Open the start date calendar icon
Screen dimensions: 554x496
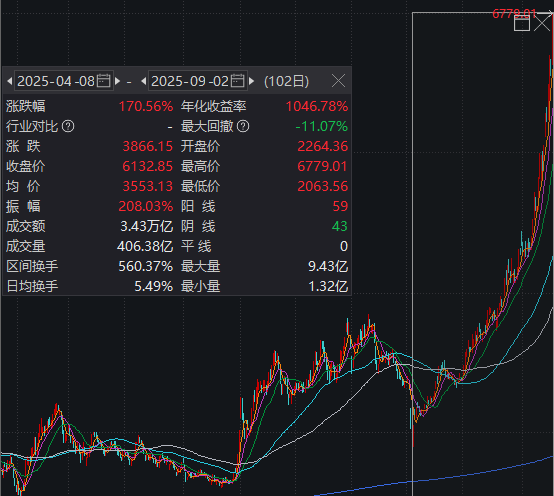click(104, 81)
